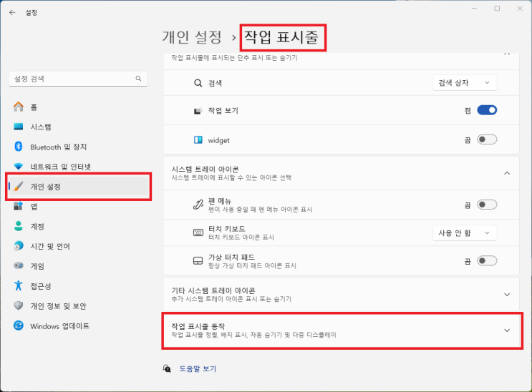This screenshot has height=392, width=532.
Task: Click the 접근성 figure icon
Action: pyautogui.click(x=19, y=285)
